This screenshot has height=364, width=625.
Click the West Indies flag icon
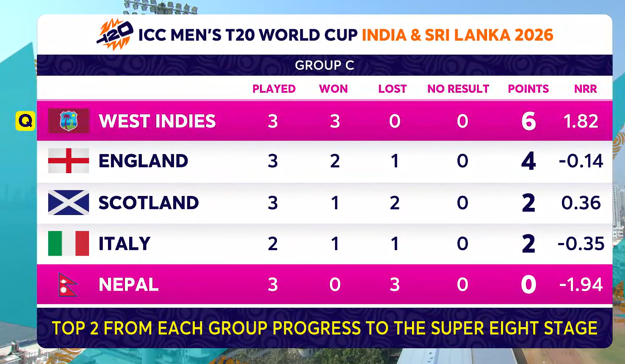coord(69,121)
